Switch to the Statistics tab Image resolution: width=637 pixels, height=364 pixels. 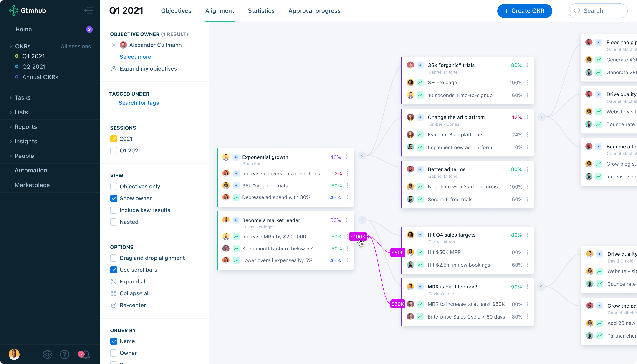[x=261, y=11]
